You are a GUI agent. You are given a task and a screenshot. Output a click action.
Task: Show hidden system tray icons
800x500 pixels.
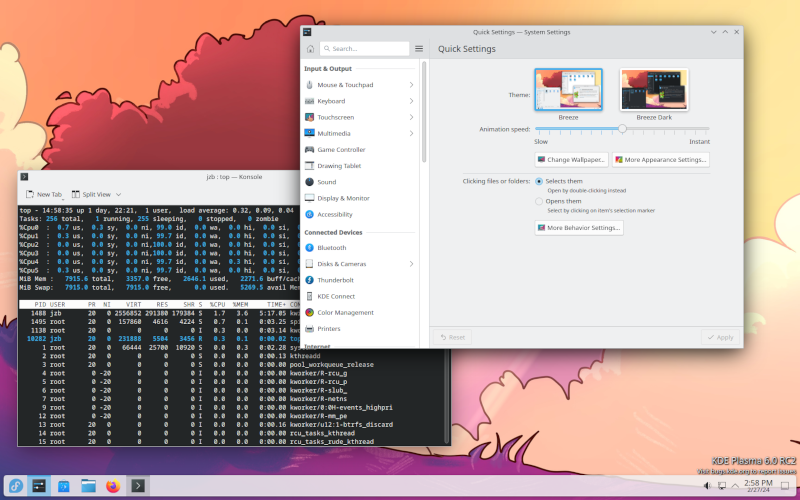(x=735, y=486)
